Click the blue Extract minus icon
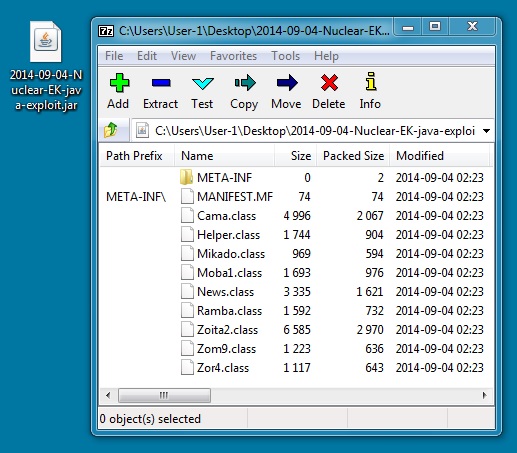The width and height of the screenshot is (517, 453). pos(161,82)
